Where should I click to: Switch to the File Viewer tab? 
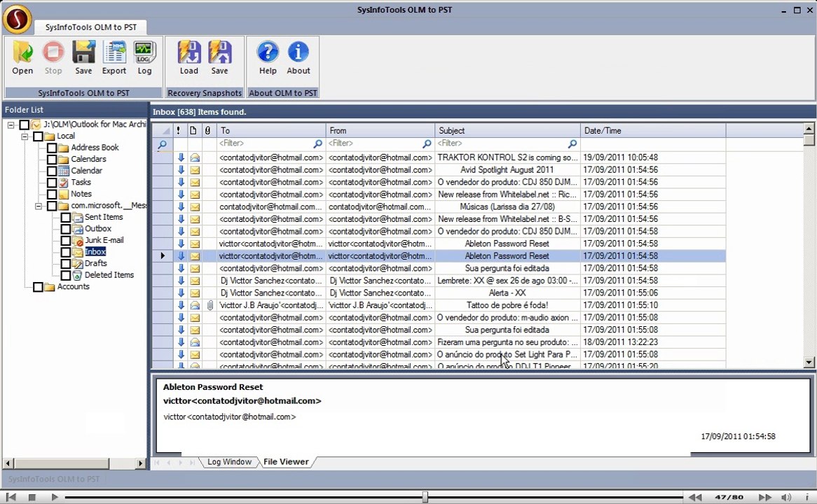pyautogui.click(x=286, y=462)
